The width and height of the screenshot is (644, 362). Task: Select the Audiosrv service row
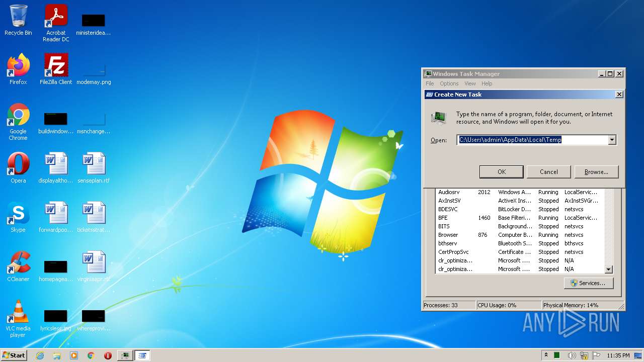[520, 192]
